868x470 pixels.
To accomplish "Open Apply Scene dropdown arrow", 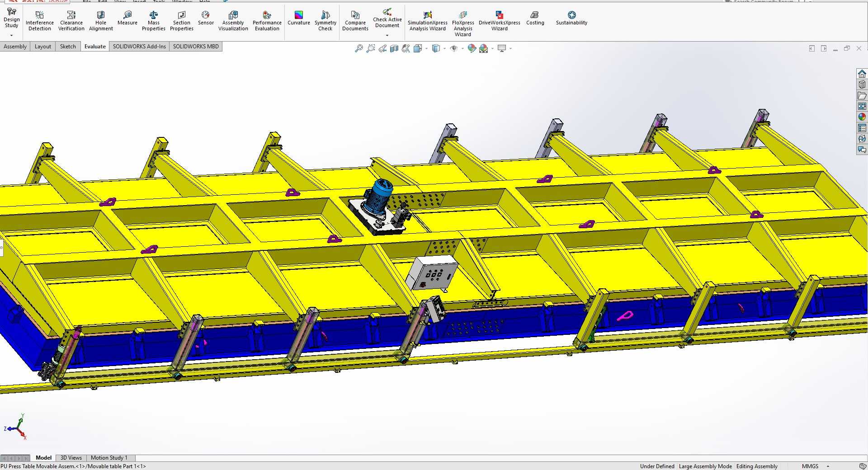I will (492, 49).
